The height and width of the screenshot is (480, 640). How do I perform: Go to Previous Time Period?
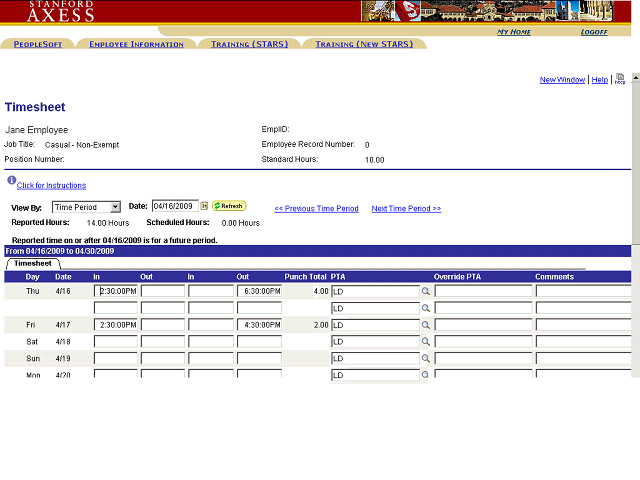click(316, 209)
